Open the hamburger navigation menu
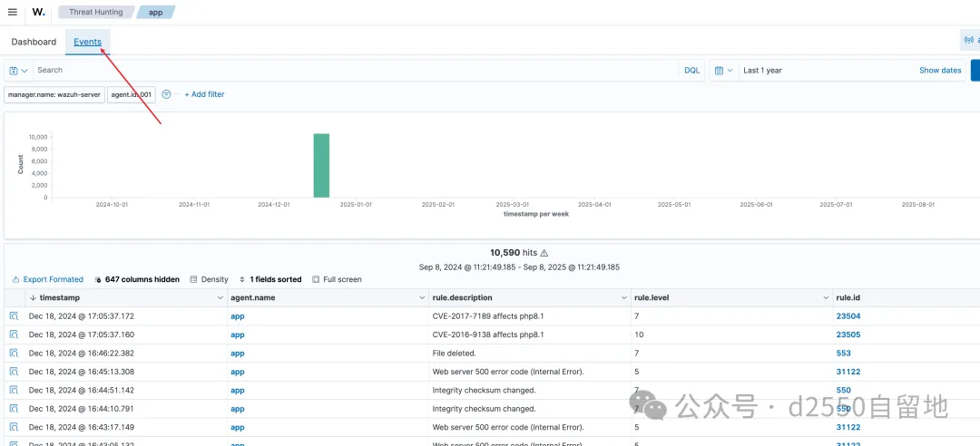 pos(13,12)
